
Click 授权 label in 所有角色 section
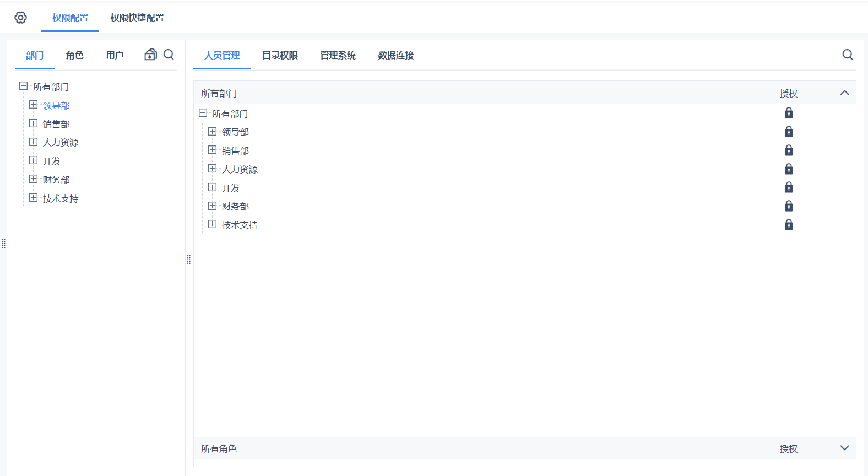pos(788,449)
